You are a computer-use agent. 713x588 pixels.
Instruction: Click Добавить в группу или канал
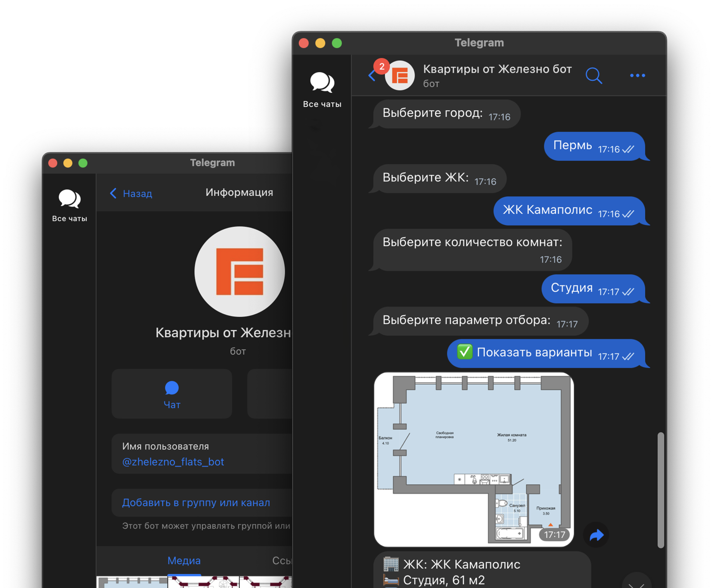(x=196, y=503)
